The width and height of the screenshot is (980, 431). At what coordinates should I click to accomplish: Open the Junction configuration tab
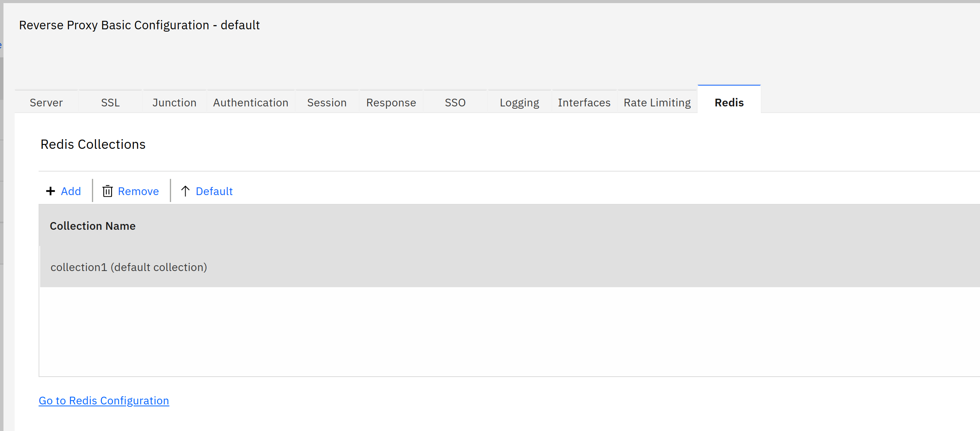tap(174, 102)
